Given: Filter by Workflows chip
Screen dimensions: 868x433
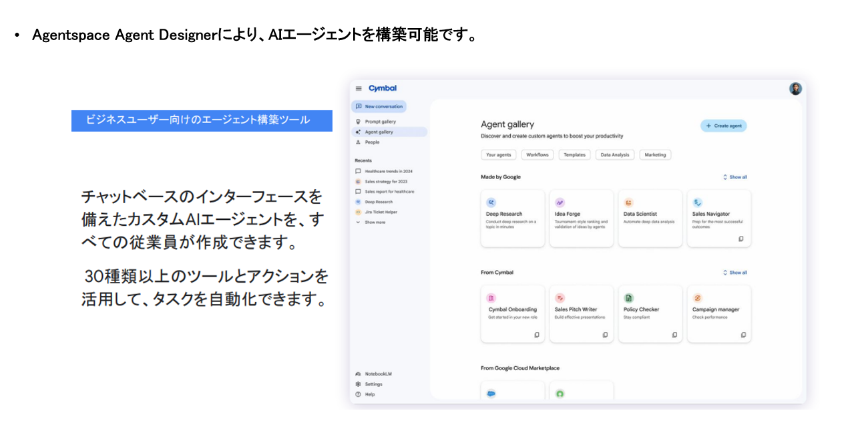Looking at the screenshot, I should 537,154.
